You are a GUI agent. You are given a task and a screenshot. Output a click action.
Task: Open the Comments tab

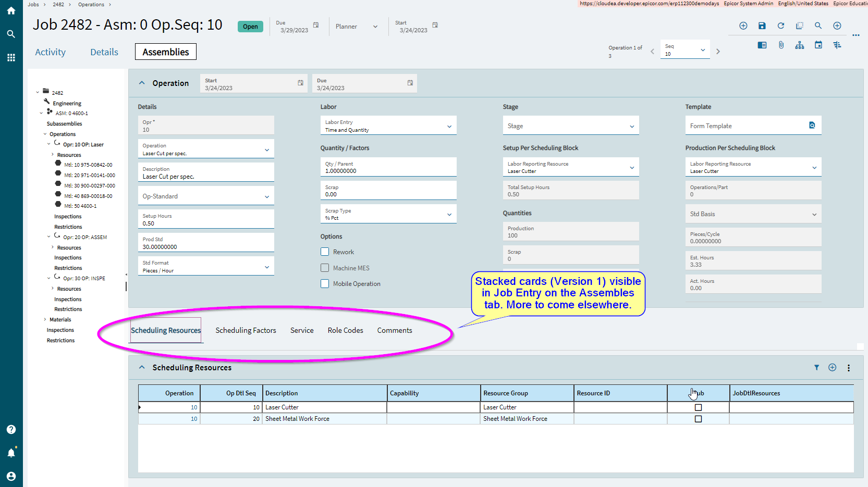tap(395, 330)
